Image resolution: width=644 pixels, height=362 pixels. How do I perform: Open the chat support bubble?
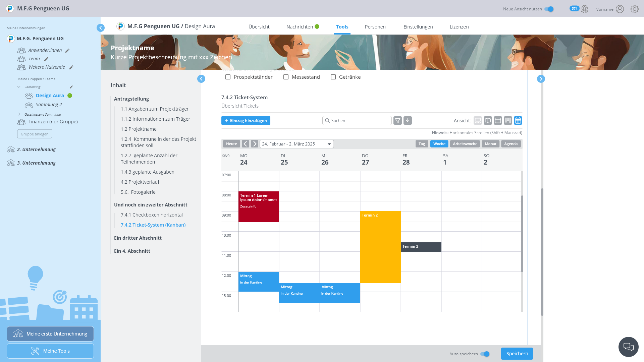pos(628,347)
